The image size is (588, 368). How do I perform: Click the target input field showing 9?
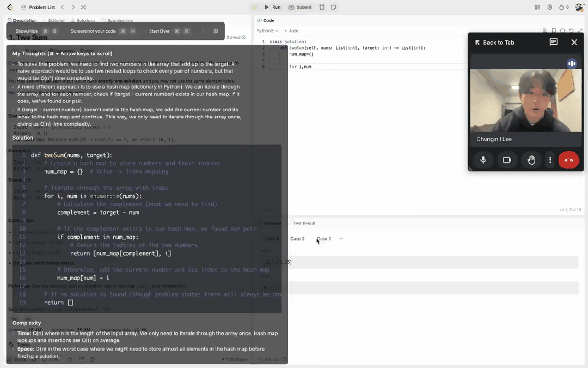pos(418,288)
